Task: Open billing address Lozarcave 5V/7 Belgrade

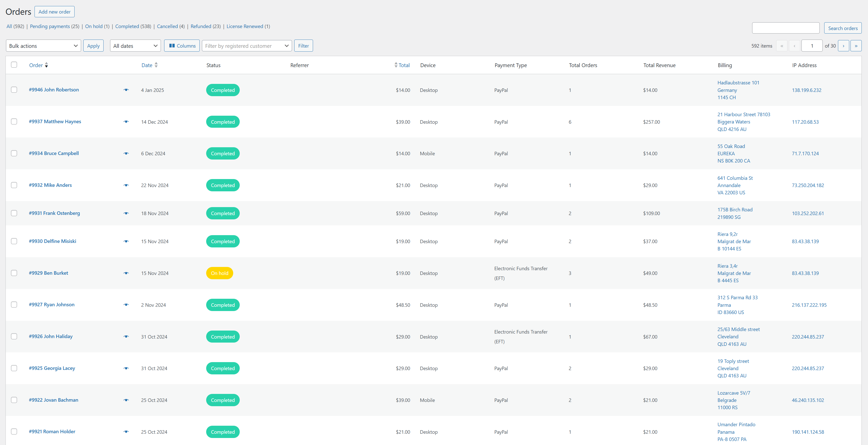Action: click(x=734, y=400)
